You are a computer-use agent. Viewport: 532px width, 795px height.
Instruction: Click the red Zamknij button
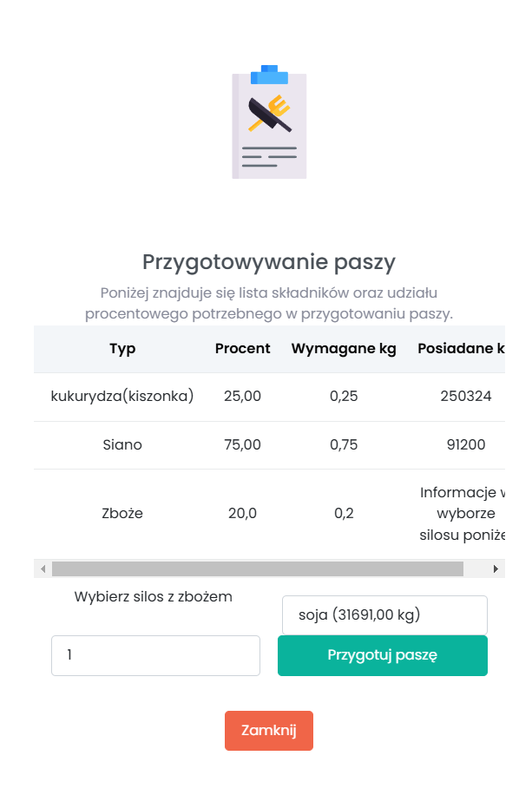pyautogui.click(x=269, y=731)
